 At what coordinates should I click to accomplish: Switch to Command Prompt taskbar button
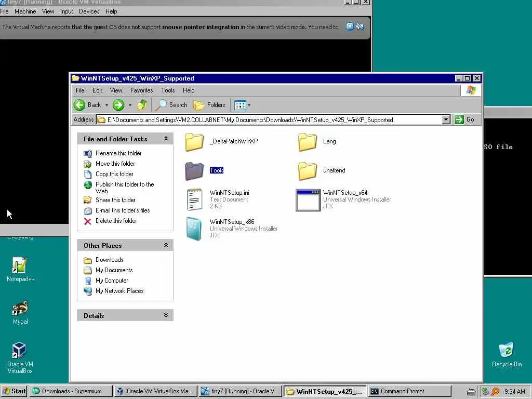pyautogui.click(x=409, y=391)
